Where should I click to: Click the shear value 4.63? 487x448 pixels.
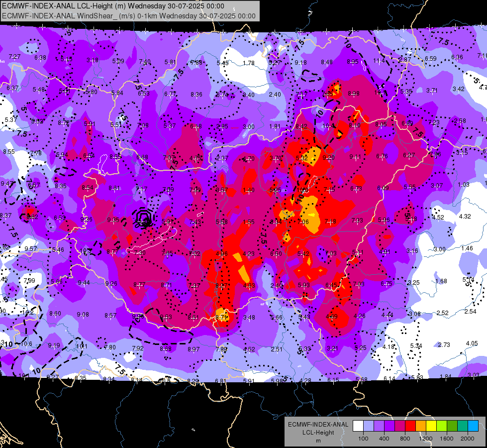pos(249,285)
